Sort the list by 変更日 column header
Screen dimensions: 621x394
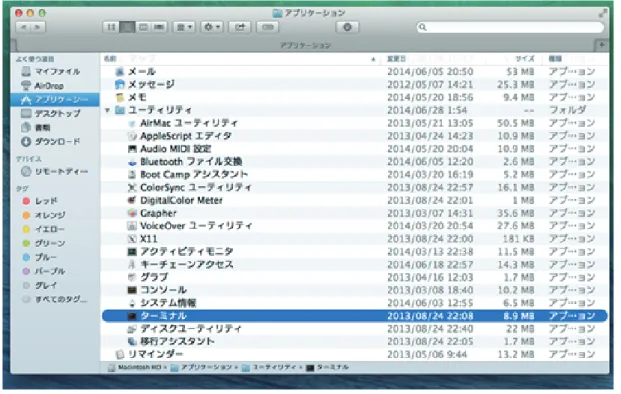[396, 59]
